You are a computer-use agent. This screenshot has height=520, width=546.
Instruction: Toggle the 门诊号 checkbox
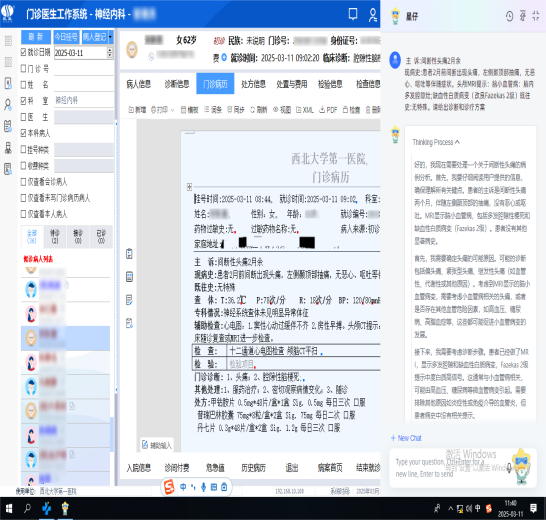23,68
